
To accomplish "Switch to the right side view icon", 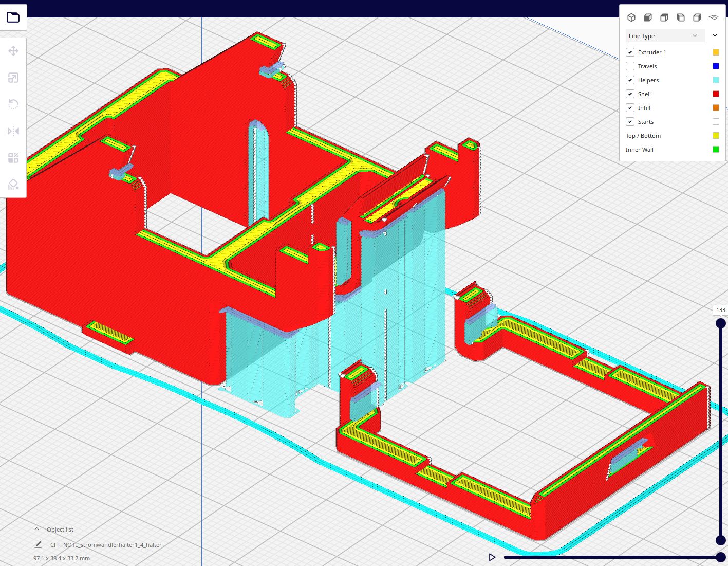I will pyautogui.click(x=697, y=17).
